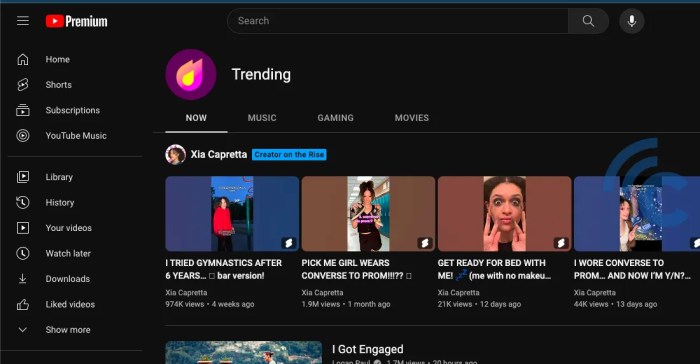Viewport: 700px width, 364px height.
Task: Click the 44K views text
Action: click(591, 304)
